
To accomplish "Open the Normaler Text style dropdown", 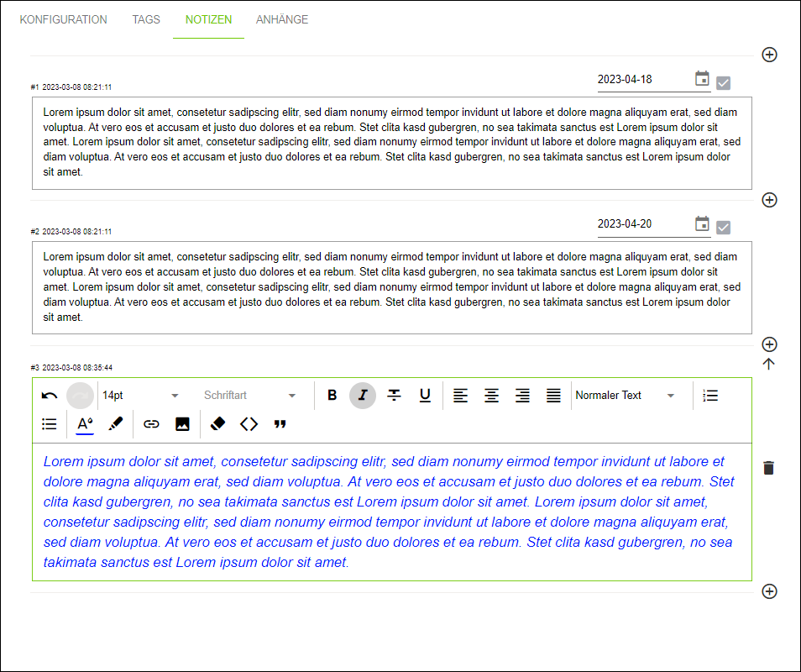I will [x=626, y=396].
